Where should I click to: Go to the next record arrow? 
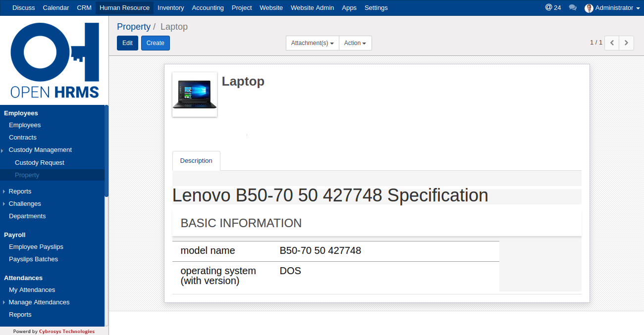point(626,43)
